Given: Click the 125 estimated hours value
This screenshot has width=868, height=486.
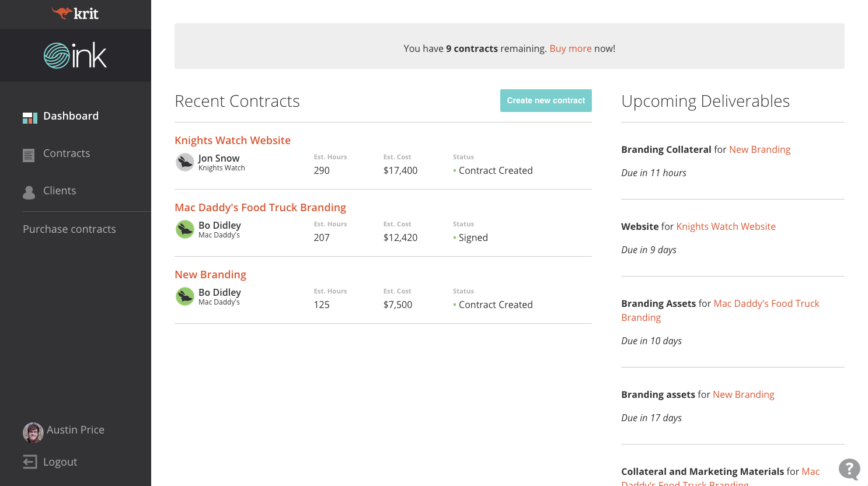Looking at the screenshot, I should coord(322,305).
